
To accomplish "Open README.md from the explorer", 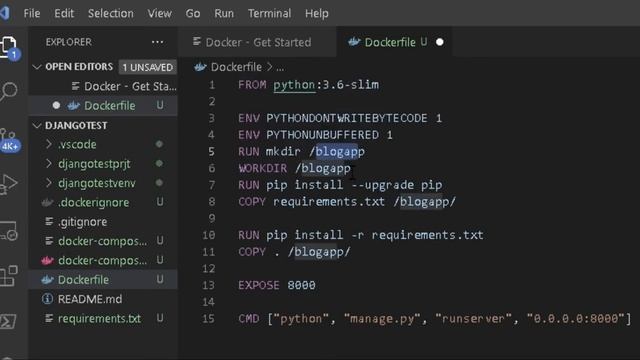I will [x=90, y=299].
